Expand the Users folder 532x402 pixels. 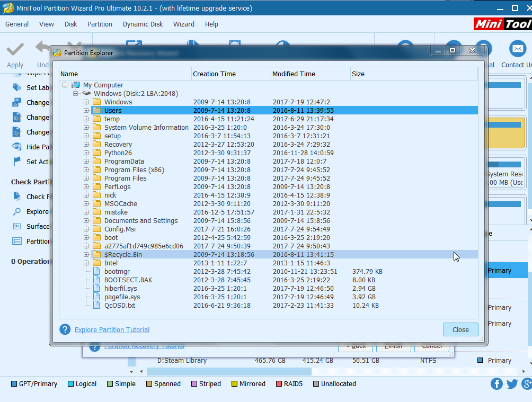click(86, 110)
